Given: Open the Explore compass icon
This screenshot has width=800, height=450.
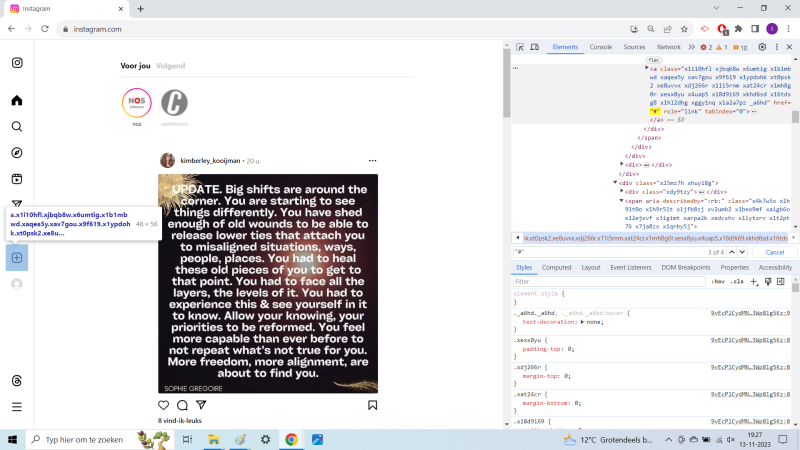Looking at the screenshot, I should 17,153.
